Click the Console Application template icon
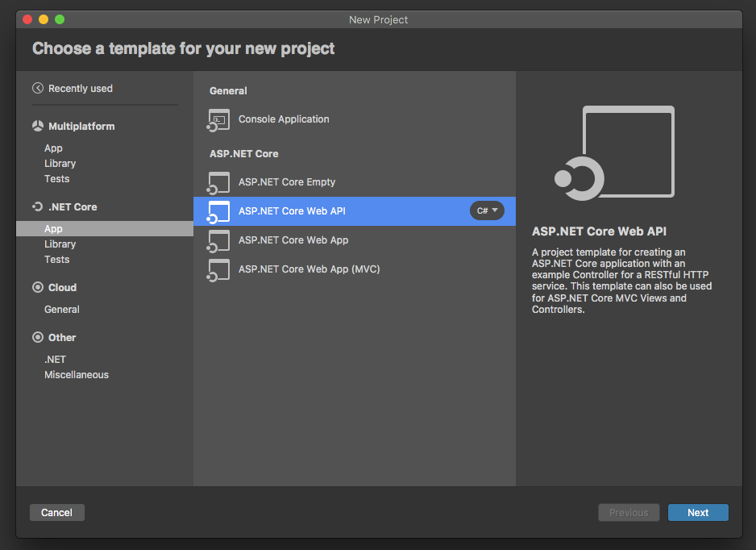 coord(218,119)
